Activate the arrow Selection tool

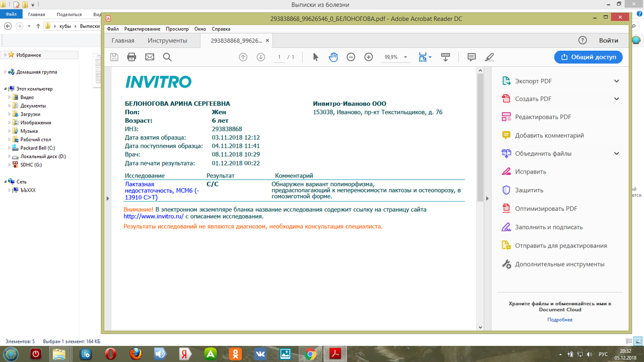[316, 57]
